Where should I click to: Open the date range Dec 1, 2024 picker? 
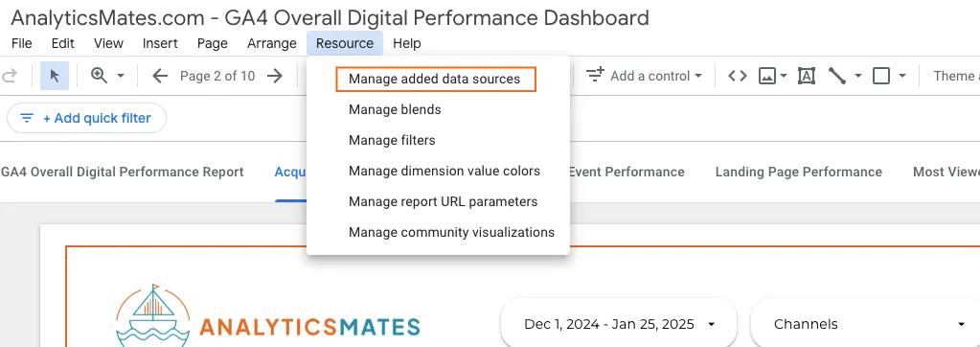[x=619, y=324]
